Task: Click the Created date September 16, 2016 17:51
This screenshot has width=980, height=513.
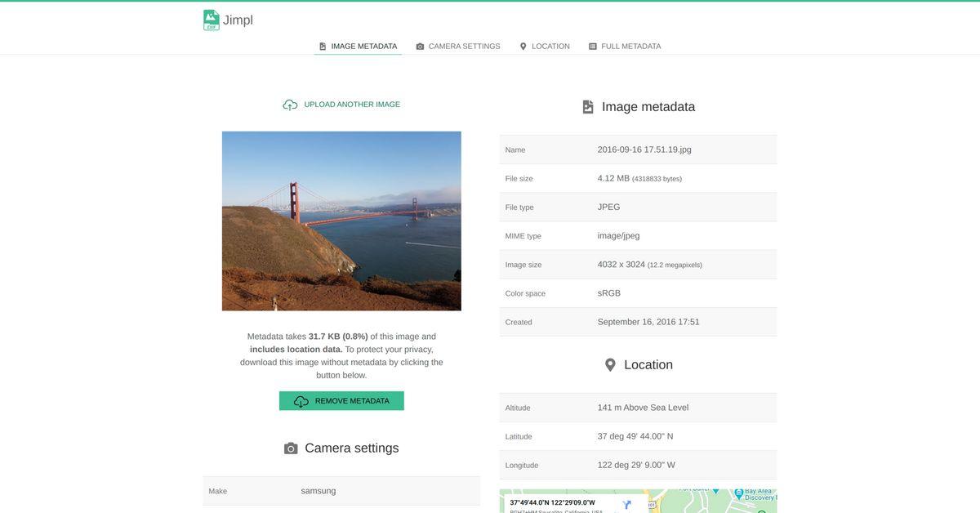Action: [x=648, y=322]
